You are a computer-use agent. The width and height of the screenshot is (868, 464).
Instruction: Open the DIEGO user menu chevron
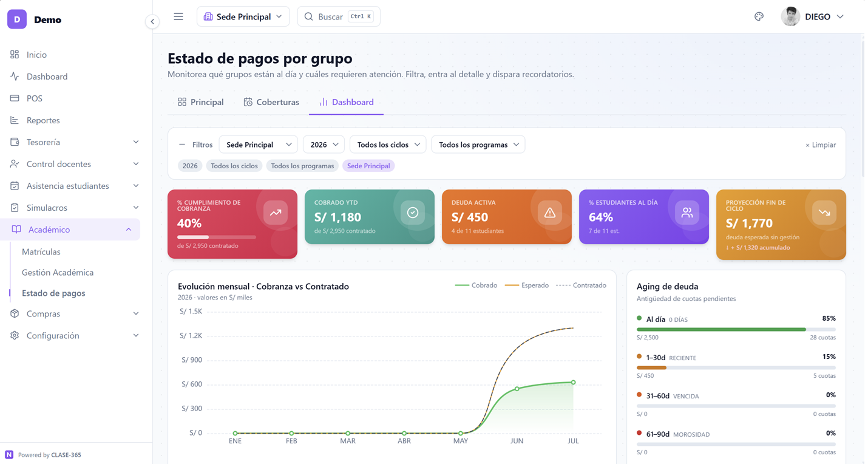point(840,17)
